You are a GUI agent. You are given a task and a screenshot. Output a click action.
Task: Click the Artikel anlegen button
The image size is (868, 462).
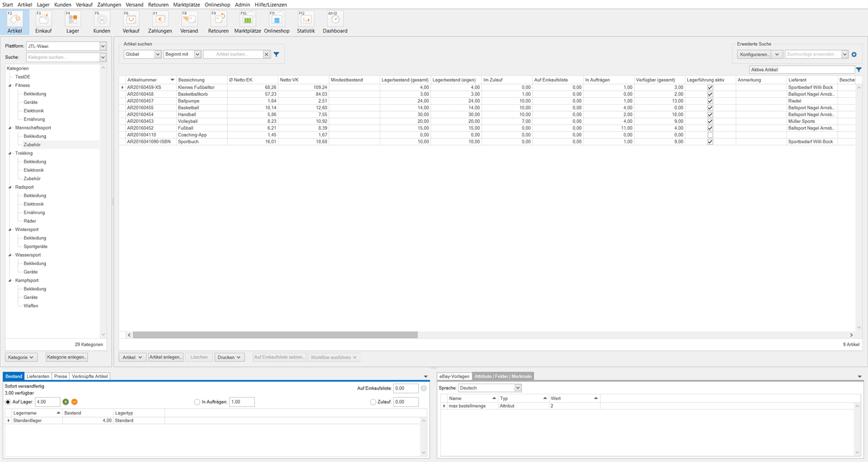pos(165,357)
